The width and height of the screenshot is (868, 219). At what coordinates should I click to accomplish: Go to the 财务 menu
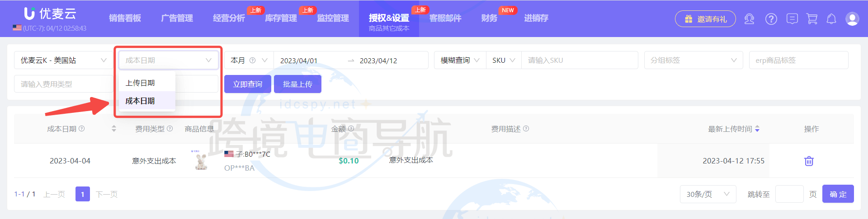pyautogui.click(x=489, y=18)
